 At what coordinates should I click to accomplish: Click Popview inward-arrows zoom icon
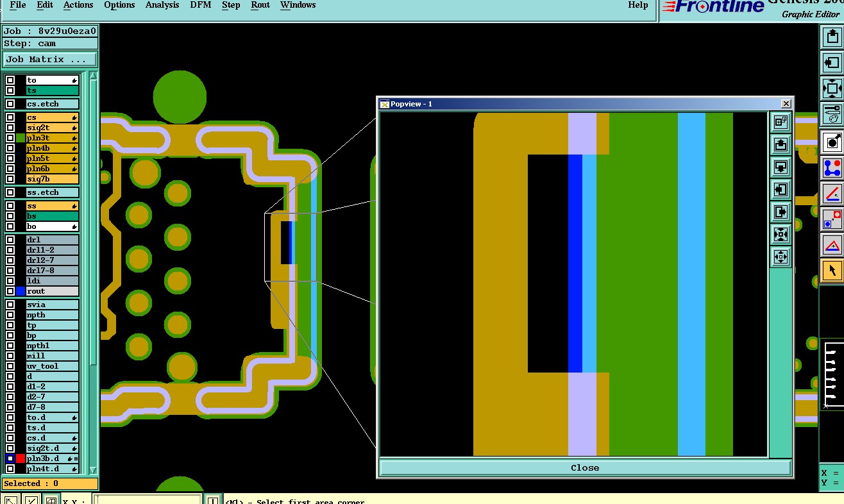point(781,235)
